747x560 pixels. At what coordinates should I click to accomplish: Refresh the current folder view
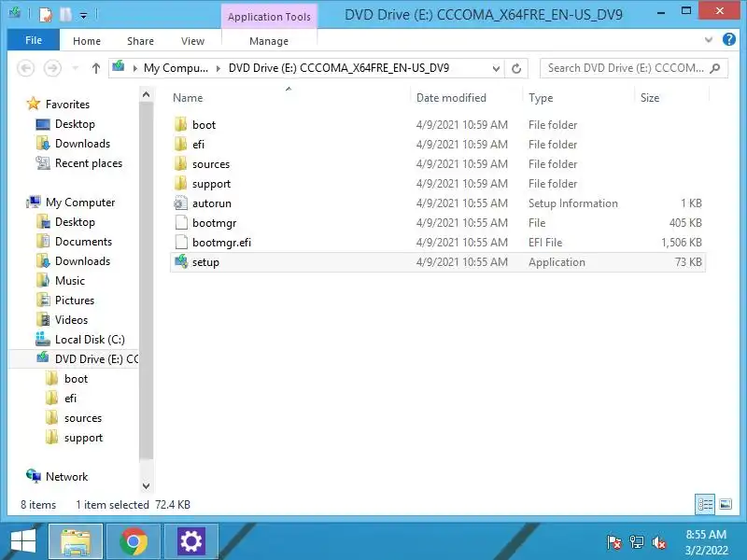coord(516,68)
